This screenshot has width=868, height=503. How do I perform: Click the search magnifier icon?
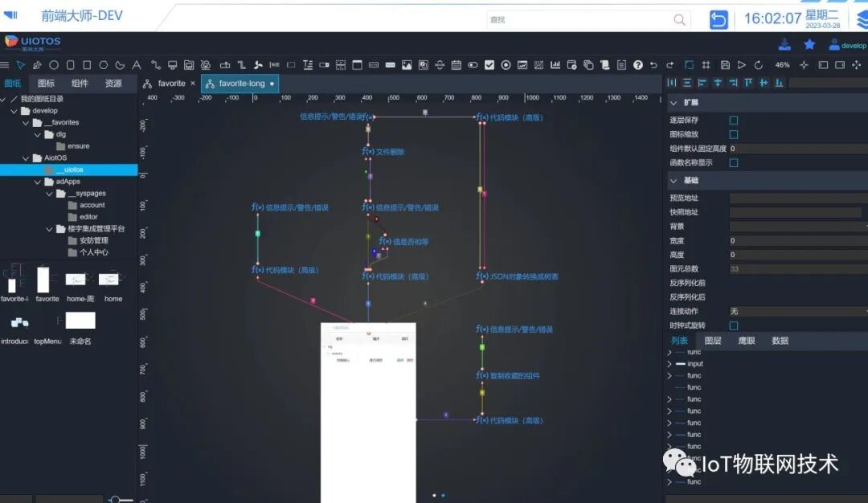click(x=679, y=20)
